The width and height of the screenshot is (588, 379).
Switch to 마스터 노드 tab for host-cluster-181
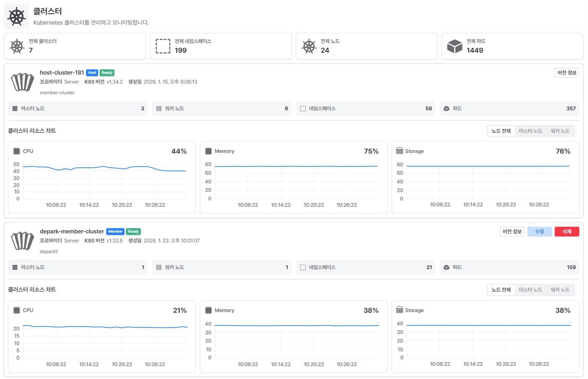[x=530, y=131]
